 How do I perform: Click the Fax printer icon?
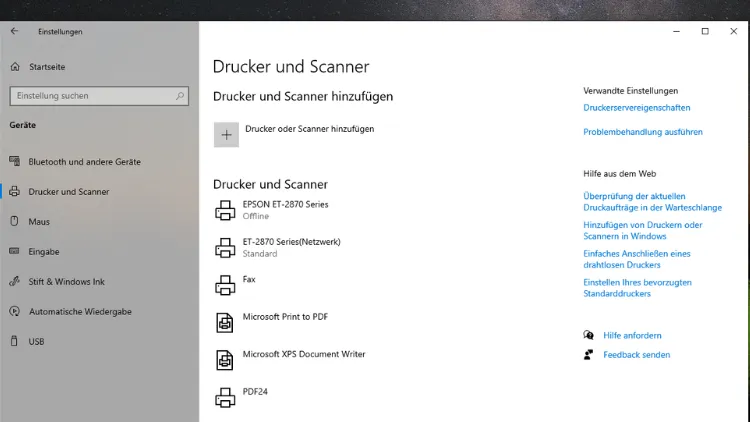pyautogui.click(x=225, y=285)
